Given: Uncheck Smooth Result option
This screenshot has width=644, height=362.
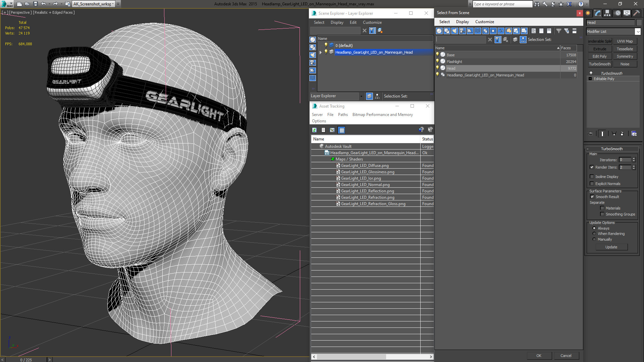Looking at the screenshot, I should (592, 197).
